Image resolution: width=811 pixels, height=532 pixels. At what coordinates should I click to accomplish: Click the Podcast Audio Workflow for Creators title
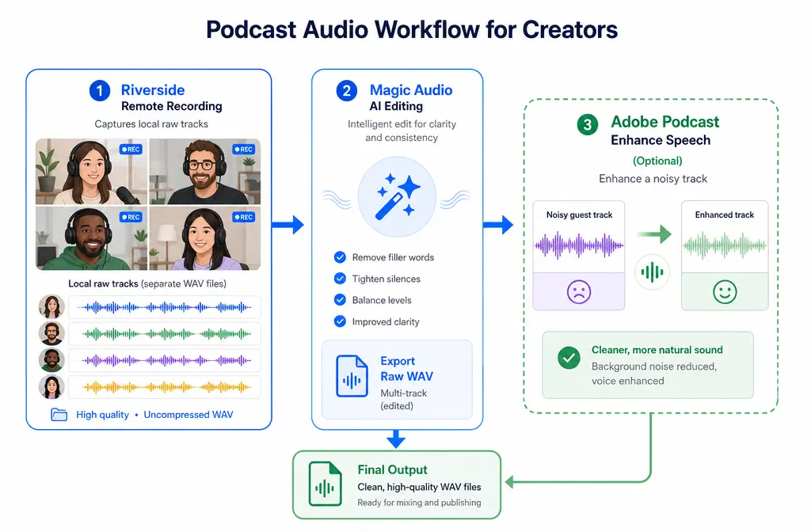412,29
